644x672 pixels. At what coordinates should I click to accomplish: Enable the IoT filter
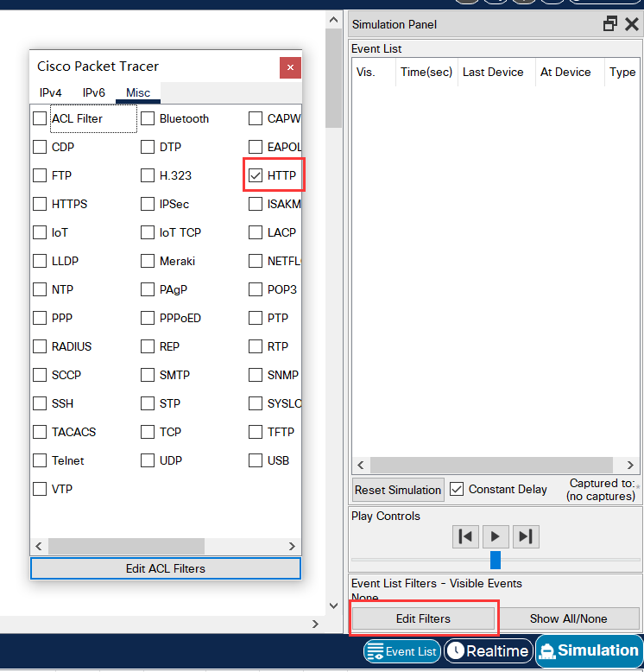coord(40,232)
